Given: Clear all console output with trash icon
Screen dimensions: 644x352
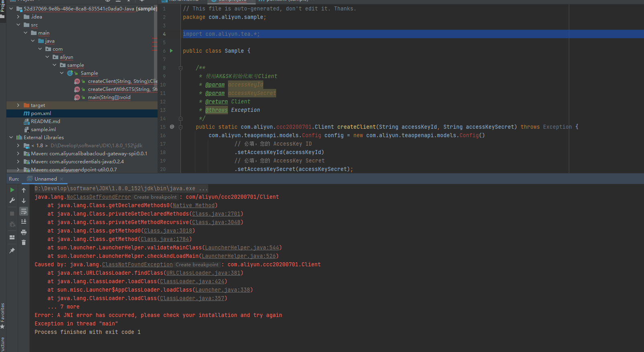Looking at the screenshot, I should (x=24, y=242).
